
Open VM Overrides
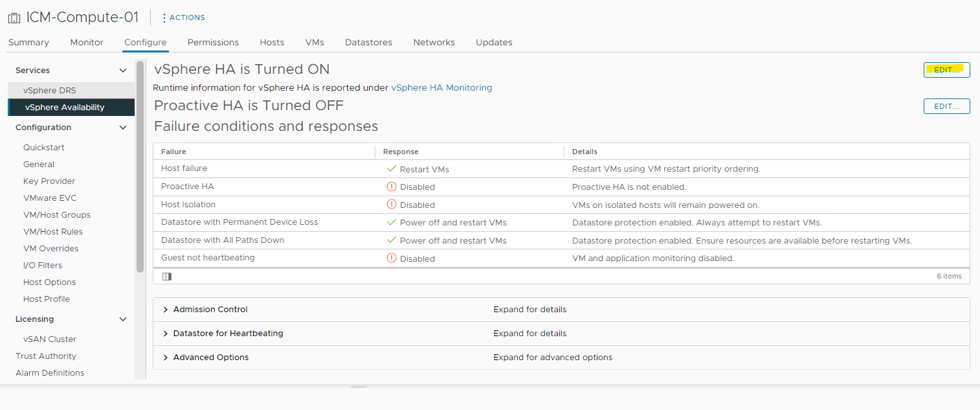click(51, 248)
